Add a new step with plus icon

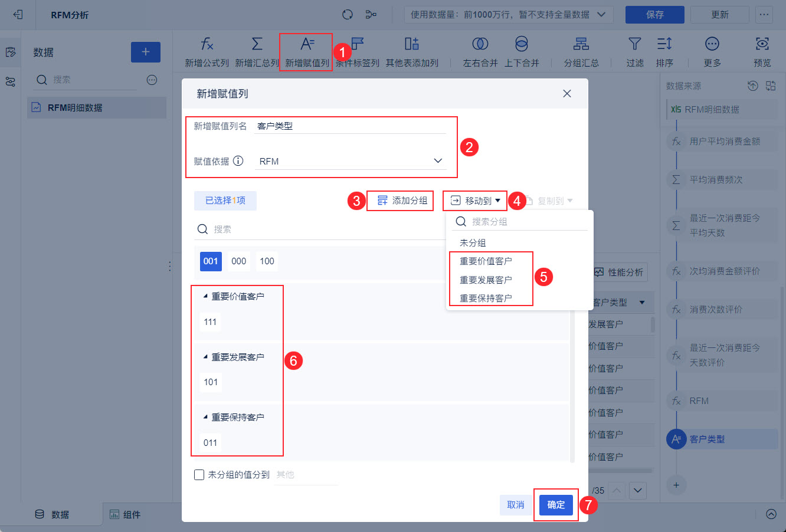(x=676, y=485)
